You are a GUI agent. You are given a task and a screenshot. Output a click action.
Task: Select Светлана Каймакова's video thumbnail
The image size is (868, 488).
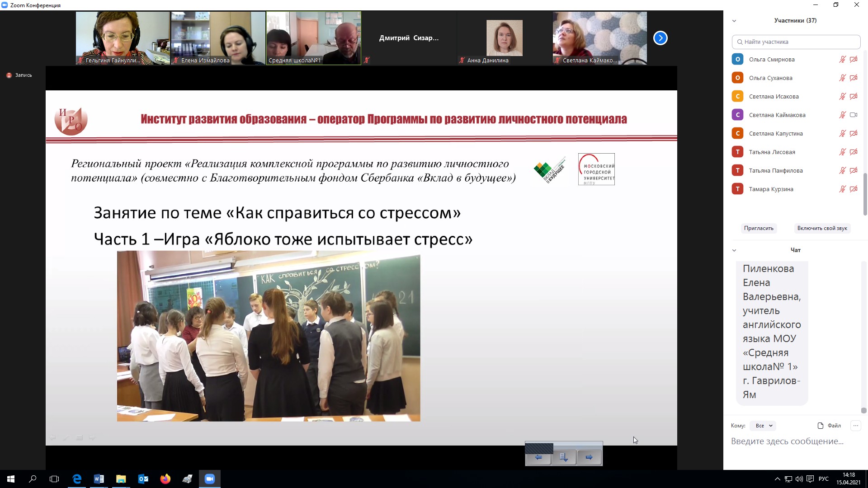[599, 38]
